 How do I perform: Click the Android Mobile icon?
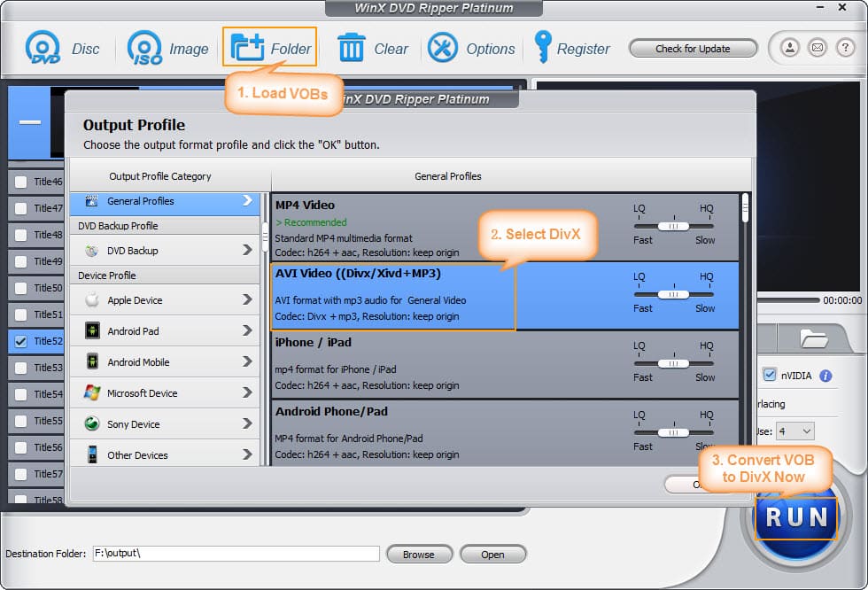[92, 361]
